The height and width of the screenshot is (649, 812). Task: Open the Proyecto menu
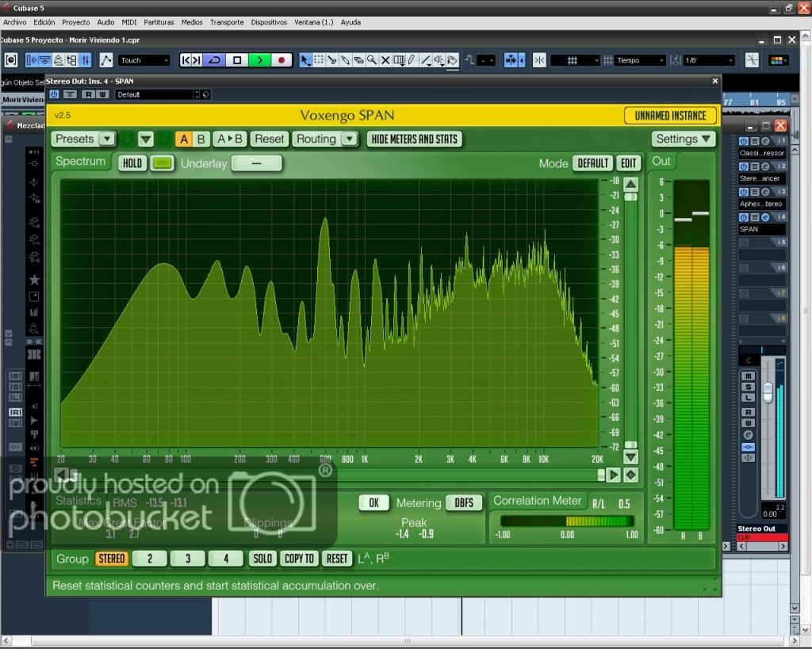tap(76, 22)
